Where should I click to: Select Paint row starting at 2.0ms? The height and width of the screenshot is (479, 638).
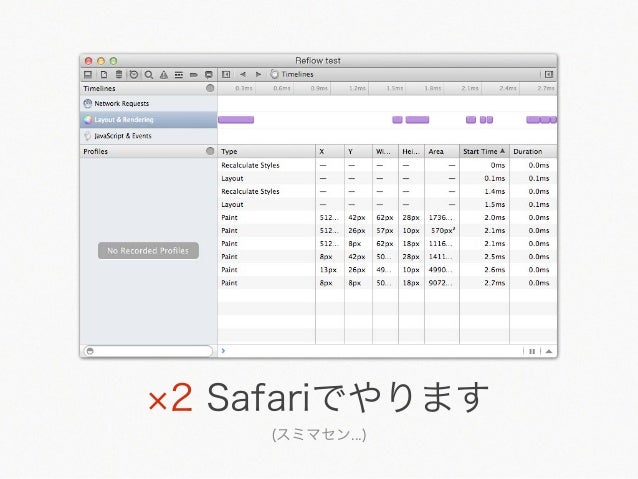(x=387, y=217)
